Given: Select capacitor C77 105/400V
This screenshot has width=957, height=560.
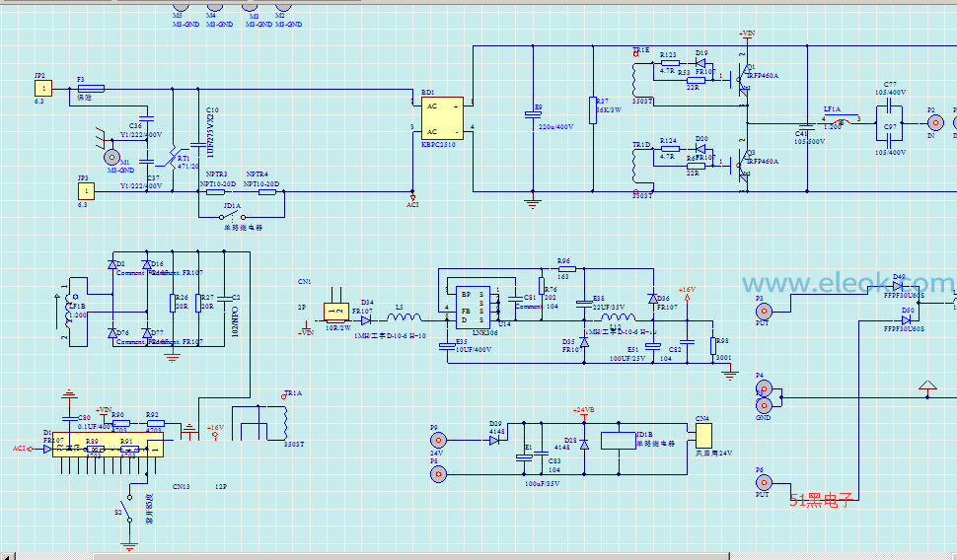Looking at the screenshot, I should [889, 105].
